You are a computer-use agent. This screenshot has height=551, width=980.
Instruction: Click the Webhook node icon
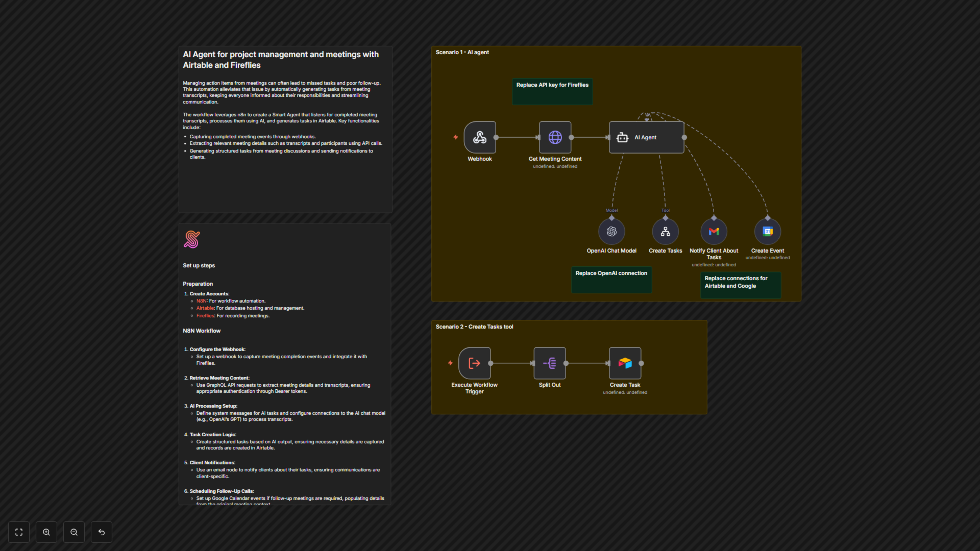[480, 137]
